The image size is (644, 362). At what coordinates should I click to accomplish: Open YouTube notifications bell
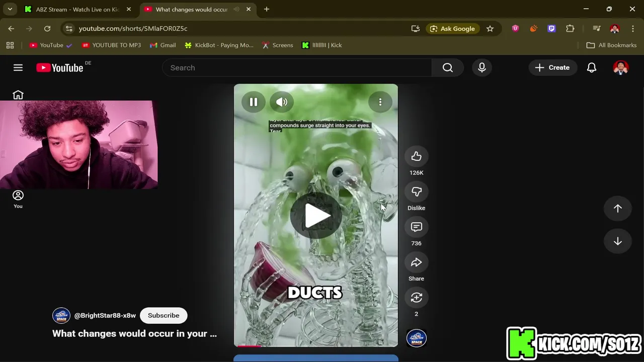592,67
